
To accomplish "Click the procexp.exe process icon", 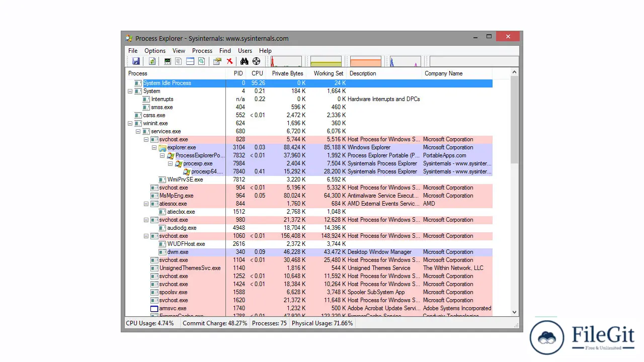I will (x=179, y=163).
